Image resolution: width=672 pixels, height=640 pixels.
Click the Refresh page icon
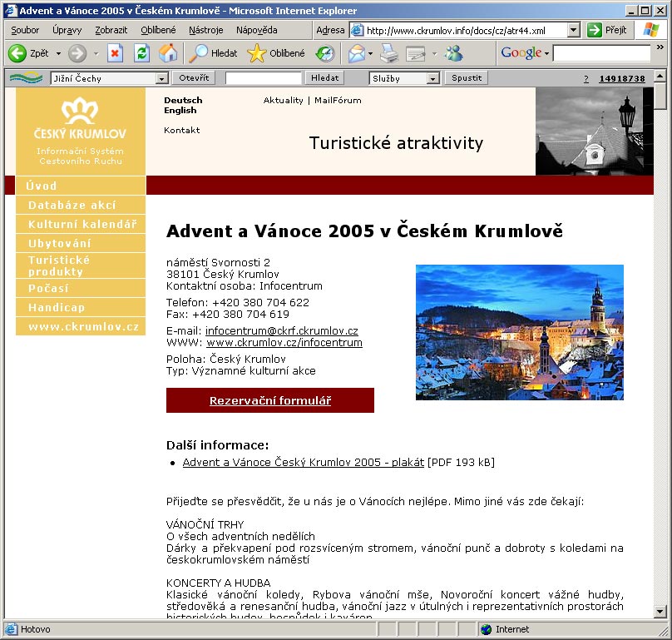[141, 53]
